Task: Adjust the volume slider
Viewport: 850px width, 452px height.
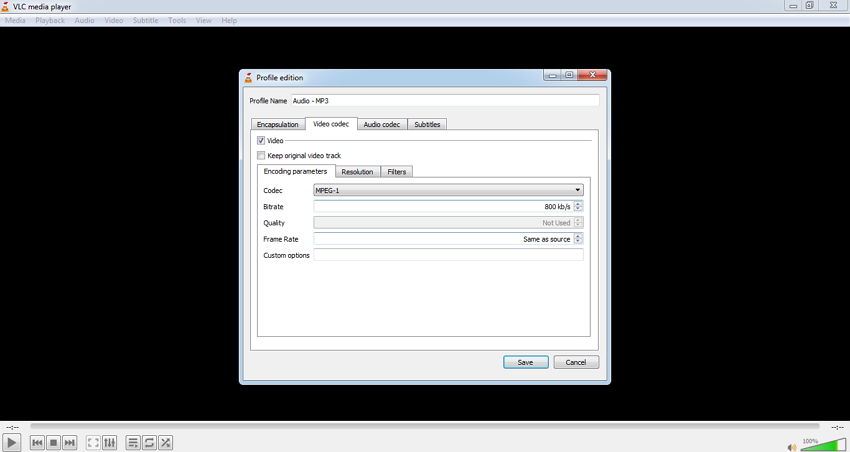Action: pyautogui.click(x=823, y=444)
